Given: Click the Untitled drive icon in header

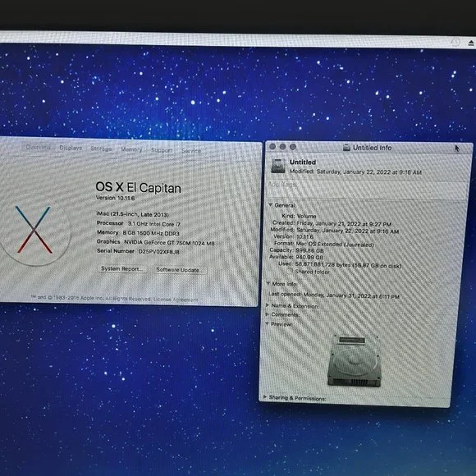Looking at the screenshot, I should tap(278, 166).
